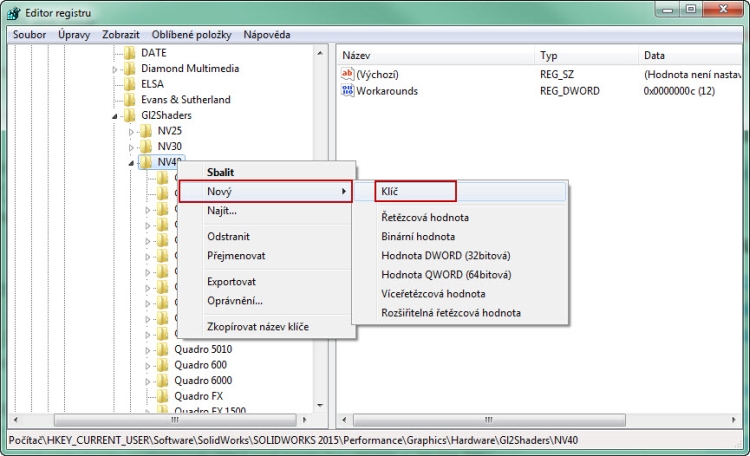This screenshot has width=750, height=456.
Task: Open the Soubor menu
Action: 30,34
